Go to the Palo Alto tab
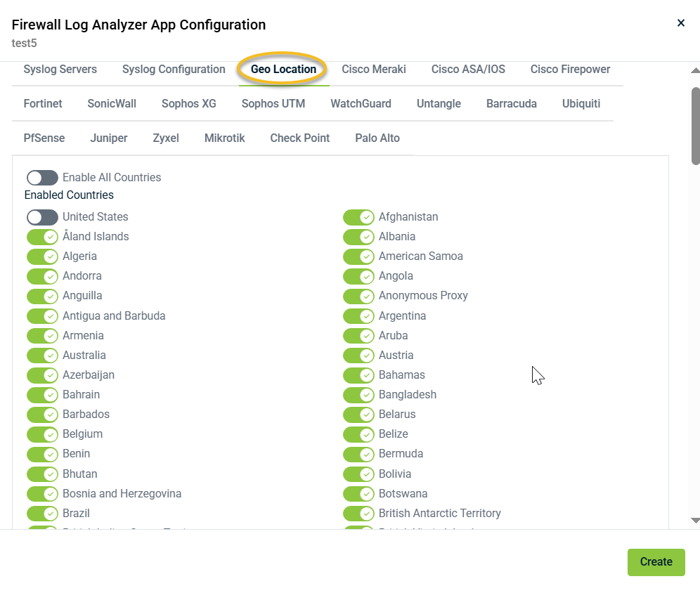Image resolution: width=700 pixels, height=593 pixels. point(377,138)
